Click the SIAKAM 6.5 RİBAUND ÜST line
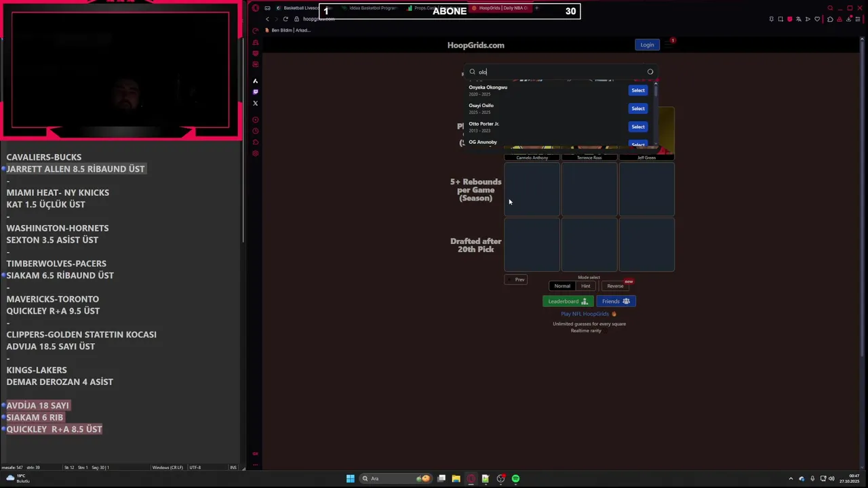Screen dimensions: 868x488 60,275
